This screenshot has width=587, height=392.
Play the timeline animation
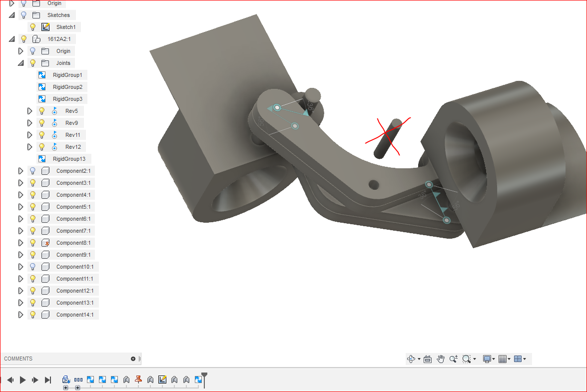coord(22,380)
